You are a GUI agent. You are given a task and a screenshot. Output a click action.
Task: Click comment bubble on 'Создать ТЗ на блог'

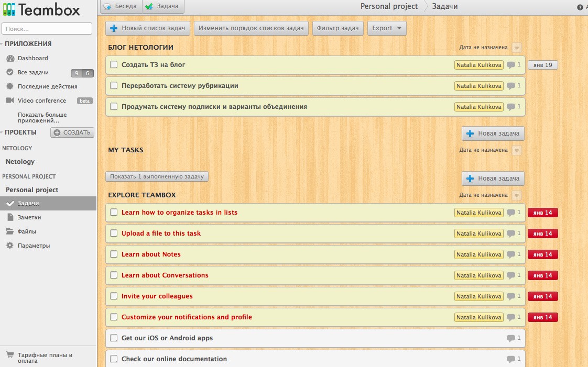point(511,65)
